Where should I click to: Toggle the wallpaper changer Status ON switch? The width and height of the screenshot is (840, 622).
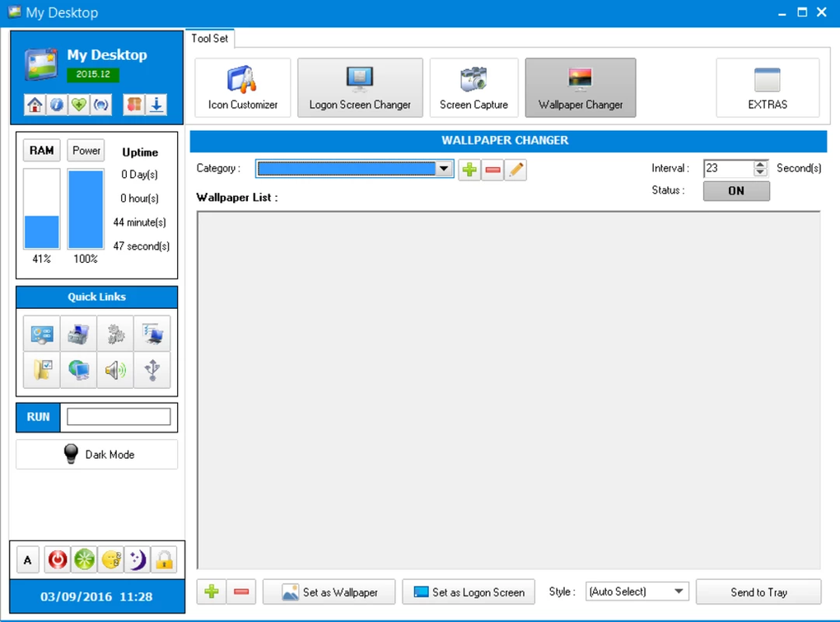(x=735, y=190)
